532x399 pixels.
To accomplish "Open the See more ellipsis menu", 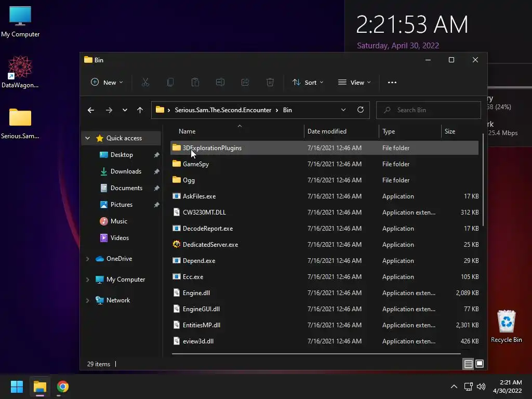I will coord(392,82).
